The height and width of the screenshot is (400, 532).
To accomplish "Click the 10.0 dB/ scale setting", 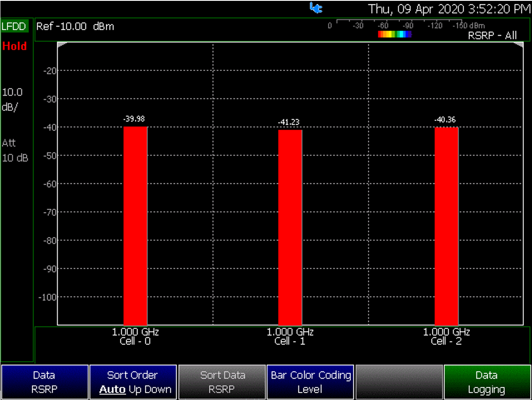I will click(x=12, y=99).
